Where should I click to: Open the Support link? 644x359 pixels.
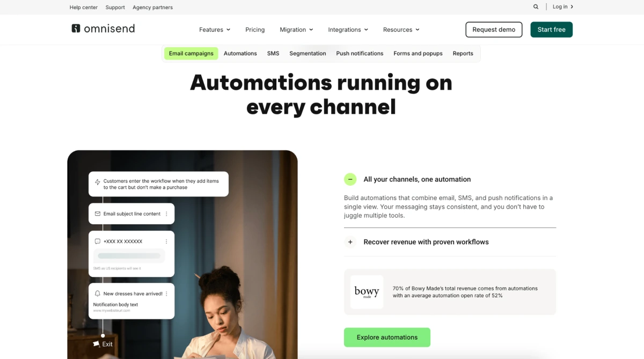click(115, 7)
